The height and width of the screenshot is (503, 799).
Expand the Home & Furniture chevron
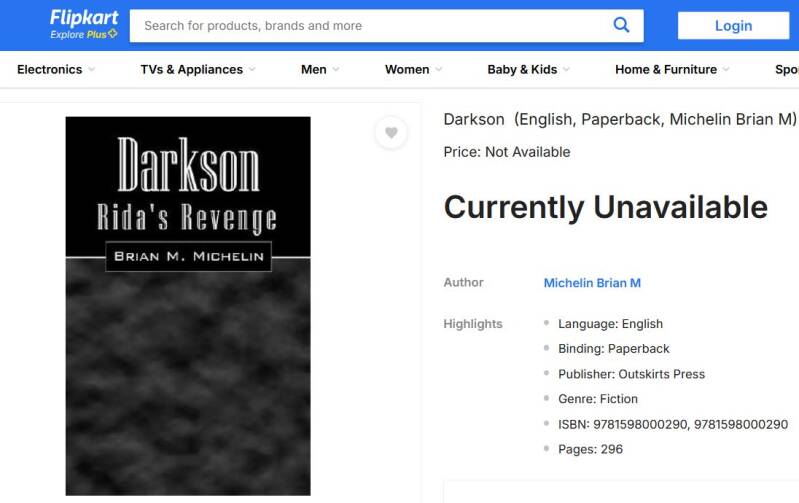[726, 69]
